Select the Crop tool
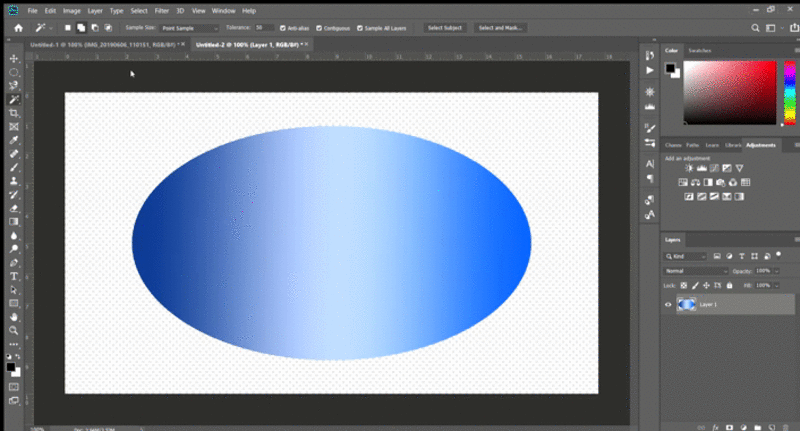The image size is (800, 431). point(14,113)
